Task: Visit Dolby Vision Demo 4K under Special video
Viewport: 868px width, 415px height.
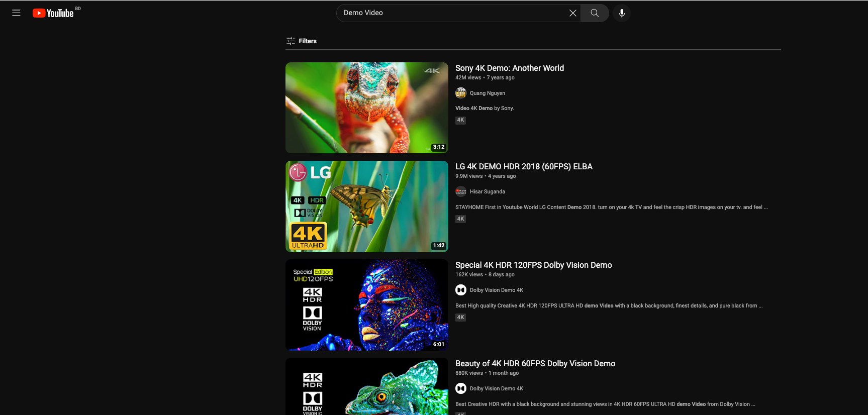Action: click(x=497, y=290)
